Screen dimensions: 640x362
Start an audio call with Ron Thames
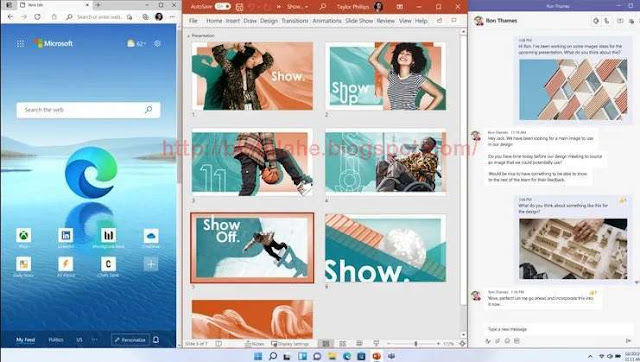607,21
